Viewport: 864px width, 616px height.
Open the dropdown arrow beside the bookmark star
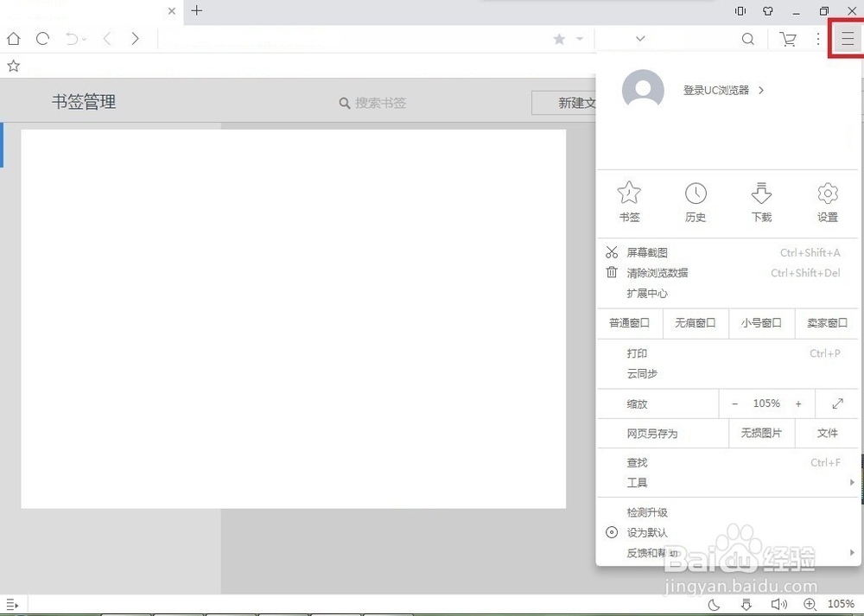[579, 39]
